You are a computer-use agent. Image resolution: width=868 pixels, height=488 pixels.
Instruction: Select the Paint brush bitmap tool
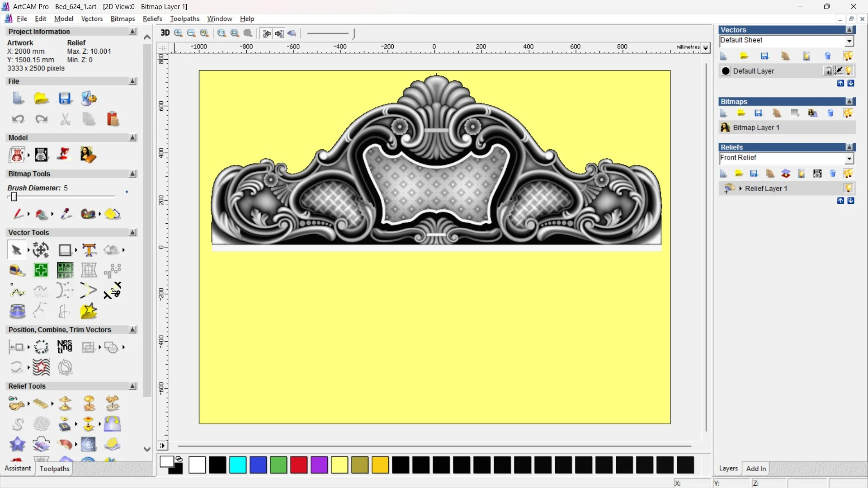coord(18,214)
